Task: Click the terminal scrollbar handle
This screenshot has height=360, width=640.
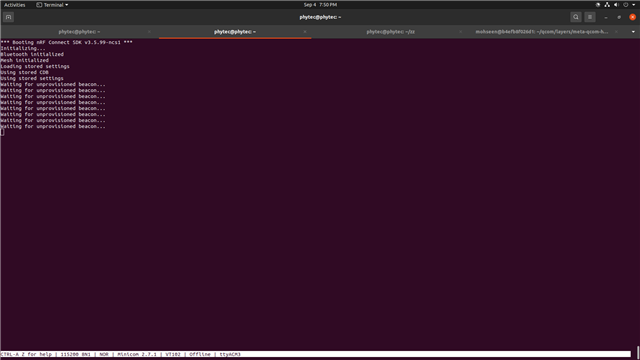Action: tap(638, 353)
